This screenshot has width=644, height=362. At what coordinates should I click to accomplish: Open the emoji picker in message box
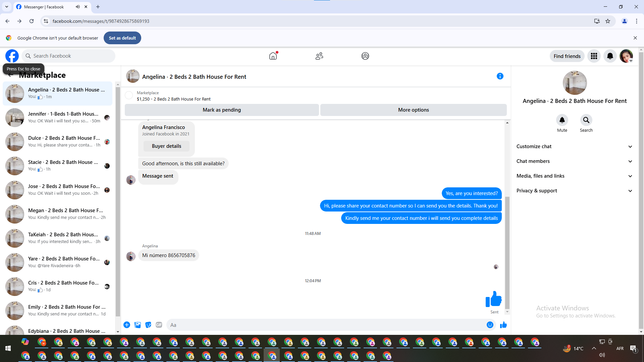490,325
